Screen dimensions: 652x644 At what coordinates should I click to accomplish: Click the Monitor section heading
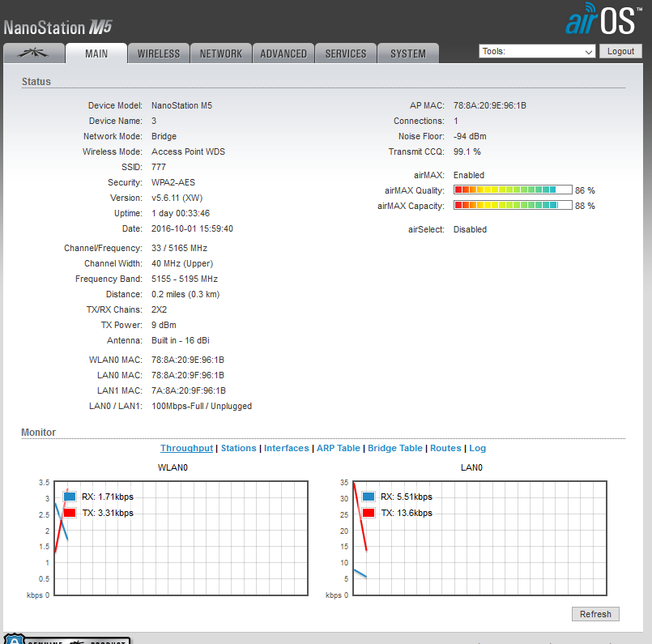[x=38, y=433]
